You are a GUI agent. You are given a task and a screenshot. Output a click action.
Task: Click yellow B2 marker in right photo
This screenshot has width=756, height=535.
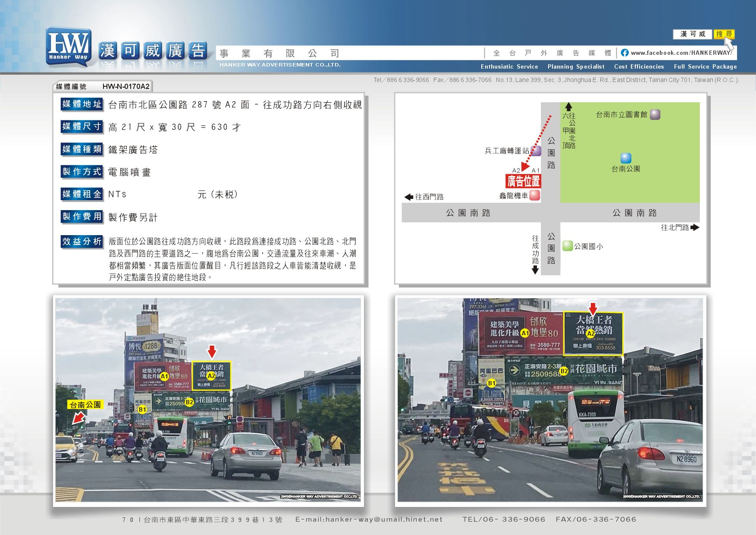[x=564, y=371]
